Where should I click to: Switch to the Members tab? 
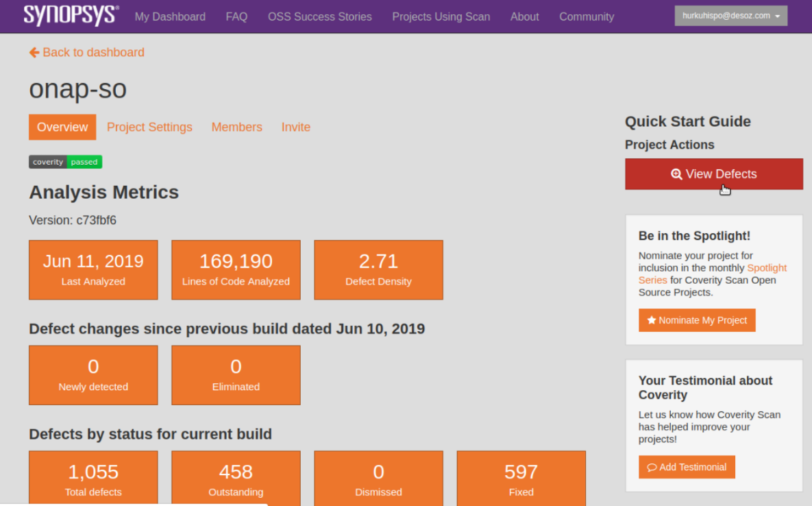236,127
